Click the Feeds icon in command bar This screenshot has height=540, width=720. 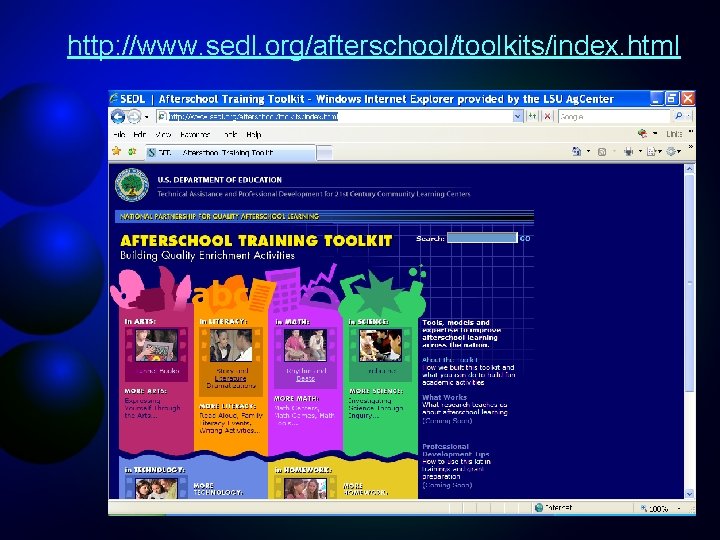602,152
